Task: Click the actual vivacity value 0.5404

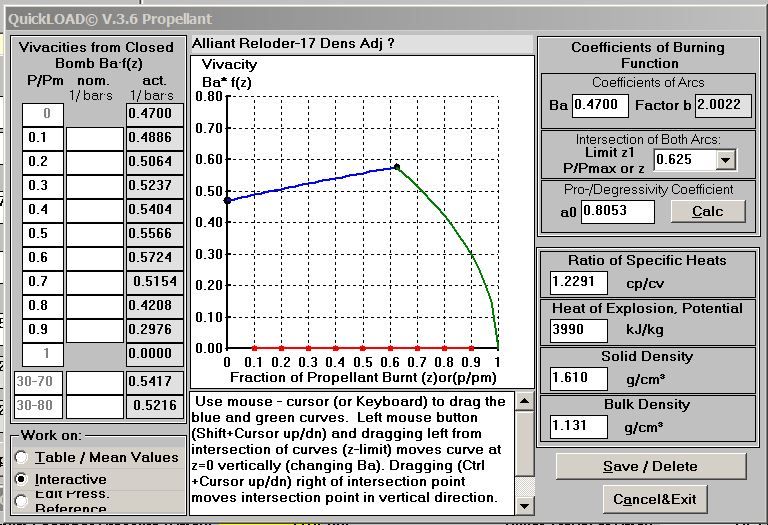Action: pyautogui.click(x=155, y=211)
